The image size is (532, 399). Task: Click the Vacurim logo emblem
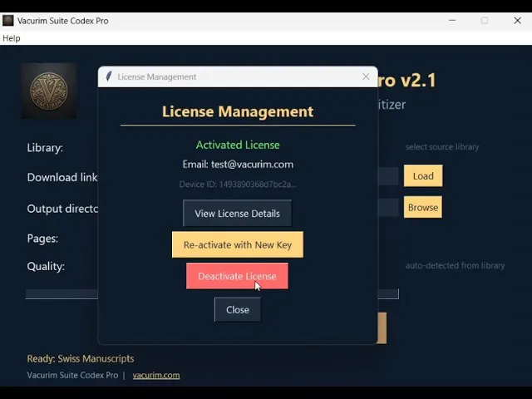49,91
